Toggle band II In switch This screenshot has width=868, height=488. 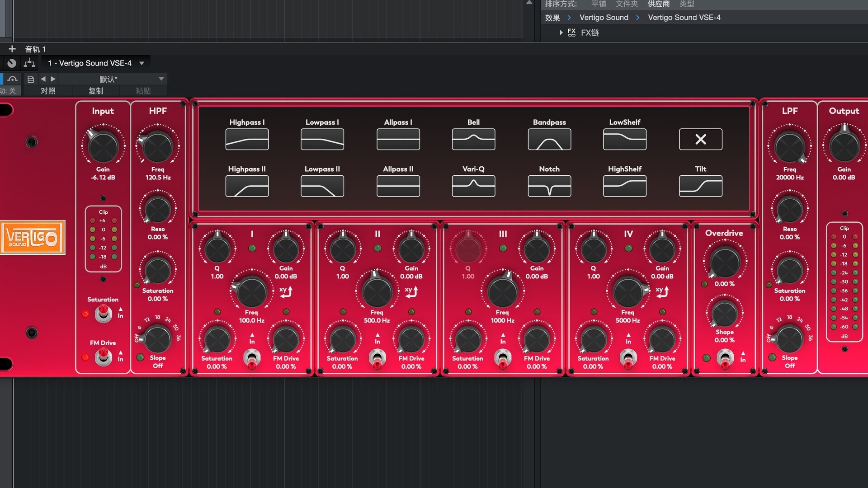pos(377,359)
